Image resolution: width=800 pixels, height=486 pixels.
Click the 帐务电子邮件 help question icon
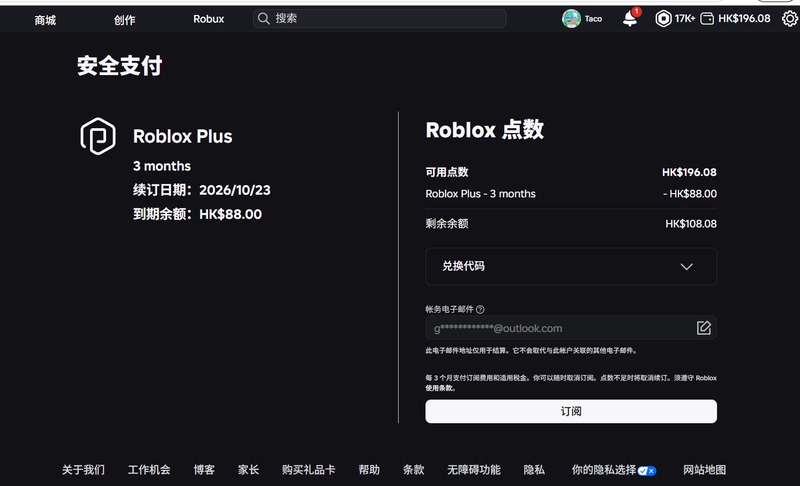(480, 309)
